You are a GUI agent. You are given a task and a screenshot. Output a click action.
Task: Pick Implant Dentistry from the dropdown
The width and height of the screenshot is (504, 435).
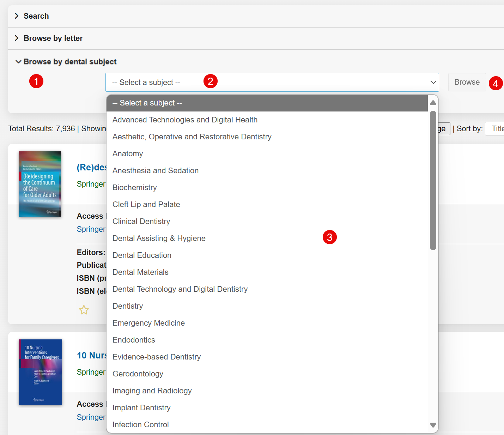[x=141, y=408]
